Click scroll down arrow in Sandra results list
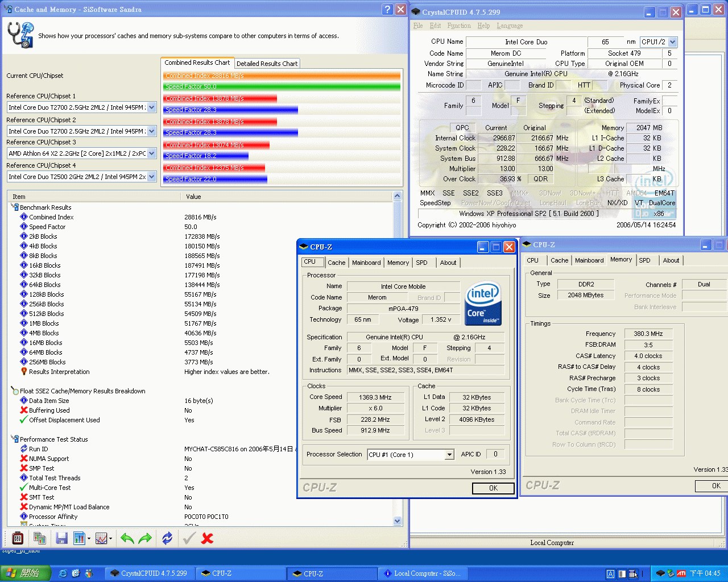 click(x=397, y=521)
